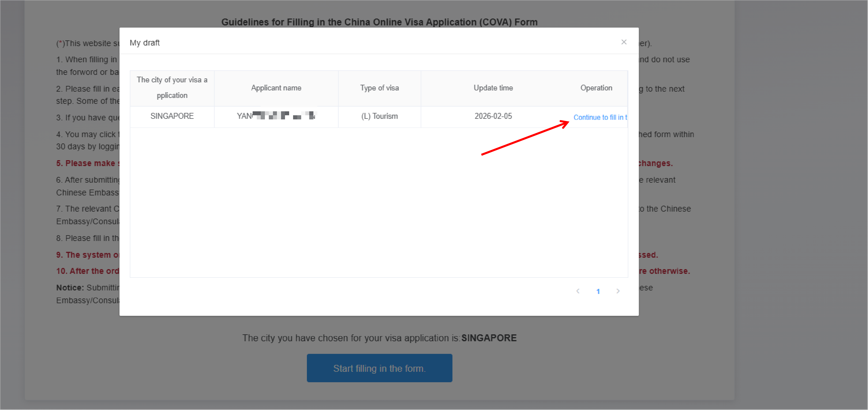Viewport: 868px width, 410px height.
Task: Click the COVA Form guidelines heading
Action: coord(379,22)
